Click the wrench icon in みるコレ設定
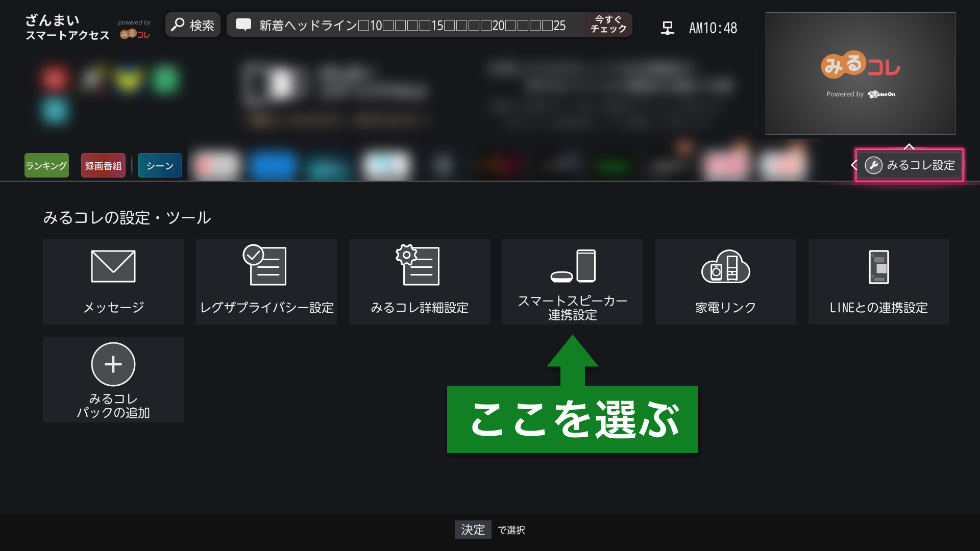The height and width of the screenshot is (551, 980). 873,165
